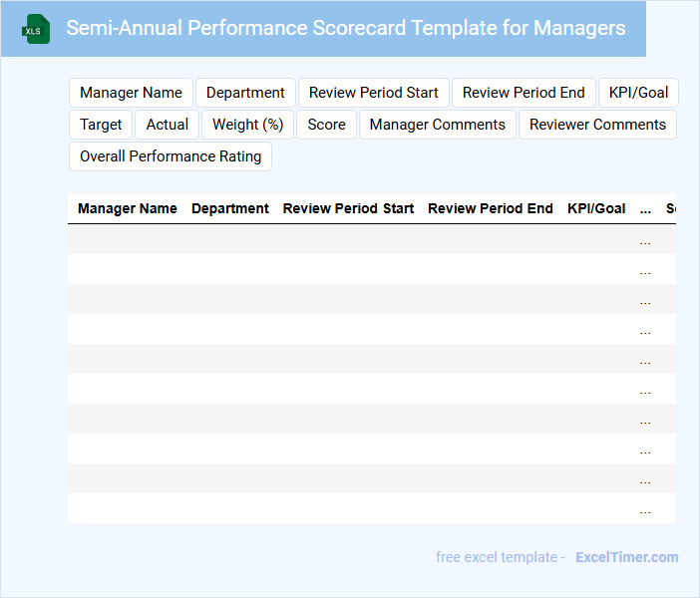Select the Reviewer Comments tag
This screenshot has height=598, width=700.
(597, 125)
